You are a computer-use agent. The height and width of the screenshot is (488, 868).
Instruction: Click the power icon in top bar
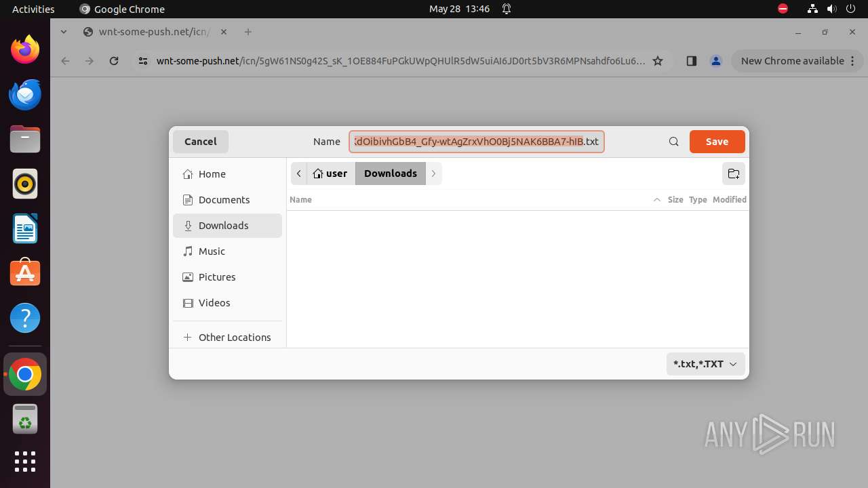(x=850, y=9)
